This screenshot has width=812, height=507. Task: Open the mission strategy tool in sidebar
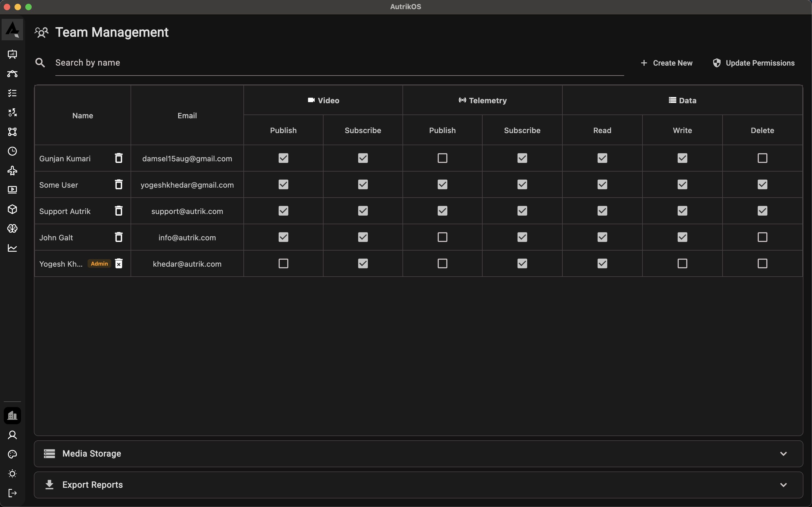(x=12, y=113)
